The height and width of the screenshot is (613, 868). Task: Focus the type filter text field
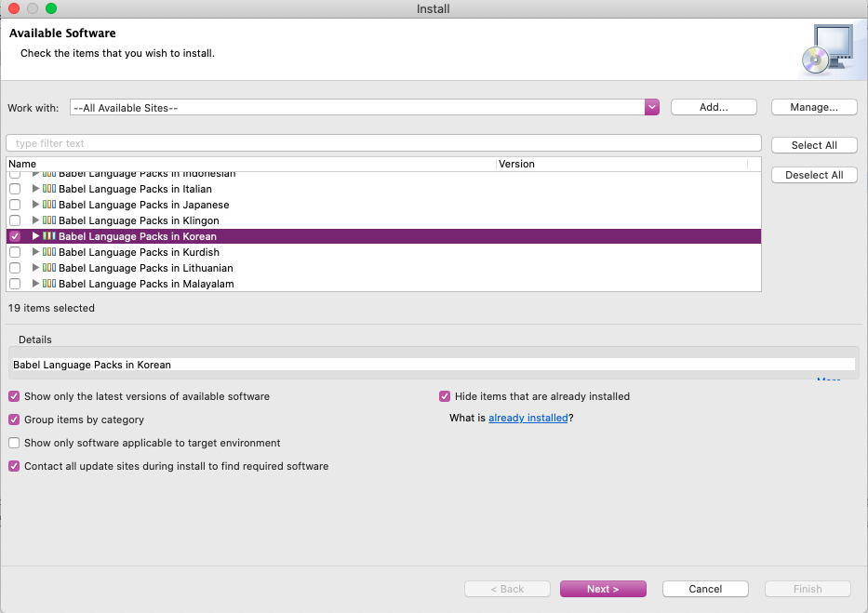click(x=383, y=143)
